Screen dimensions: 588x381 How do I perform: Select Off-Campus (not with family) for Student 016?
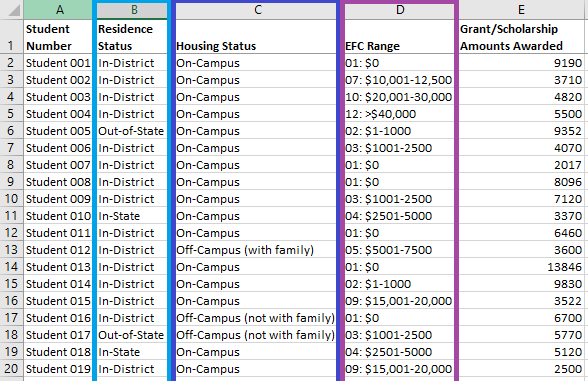tap(256, 318)
